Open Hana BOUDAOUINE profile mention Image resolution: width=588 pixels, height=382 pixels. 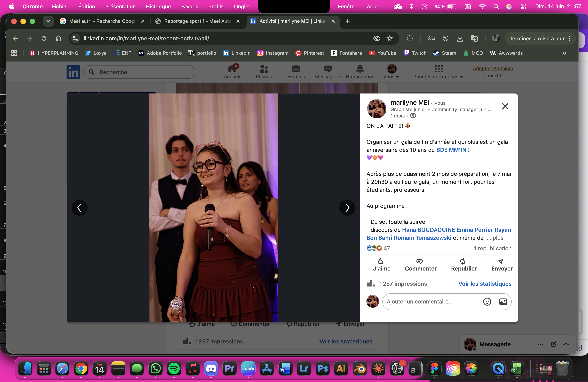tap(428, 230)
